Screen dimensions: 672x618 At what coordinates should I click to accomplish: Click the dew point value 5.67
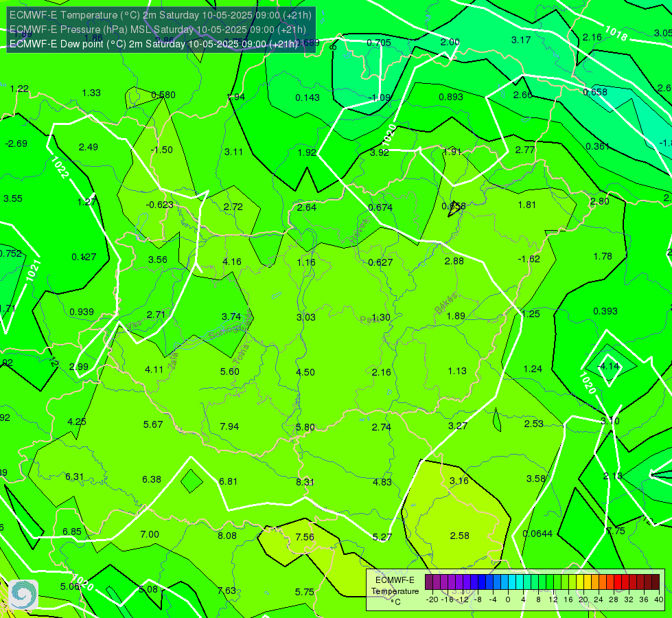click(153, 424)
